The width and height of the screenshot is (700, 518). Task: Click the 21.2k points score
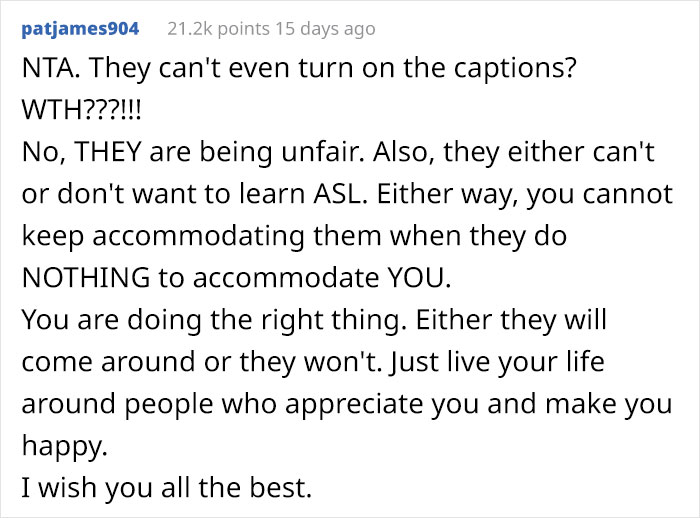click(x=212, y=28)
